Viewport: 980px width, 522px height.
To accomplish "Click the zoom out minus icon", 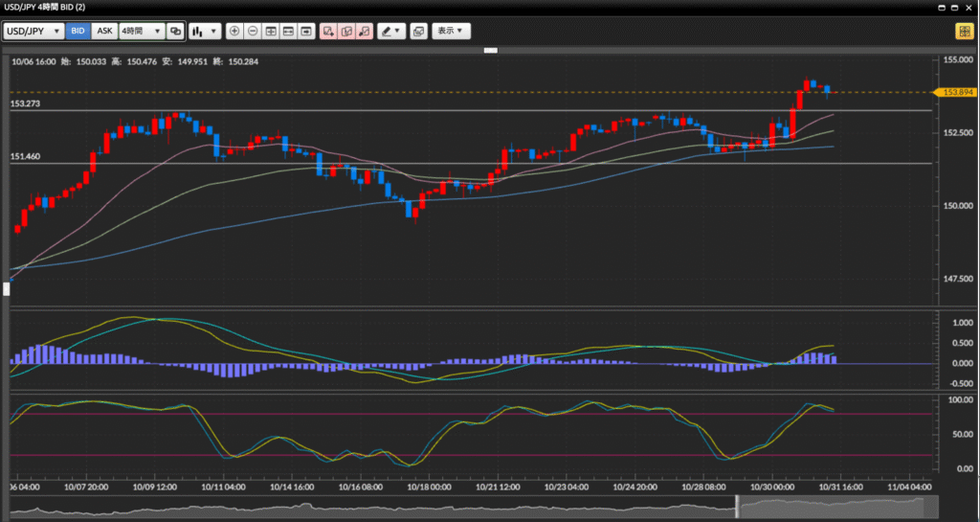I will tap(253, 31).
